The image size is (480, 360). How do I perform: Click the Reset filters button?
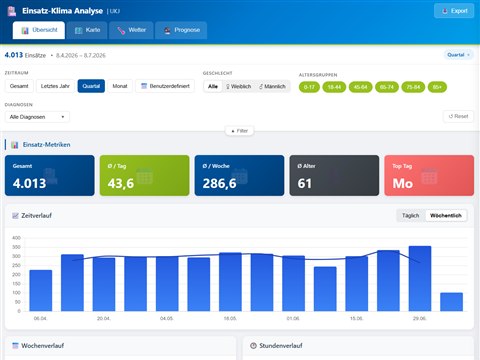coord(458,116)
